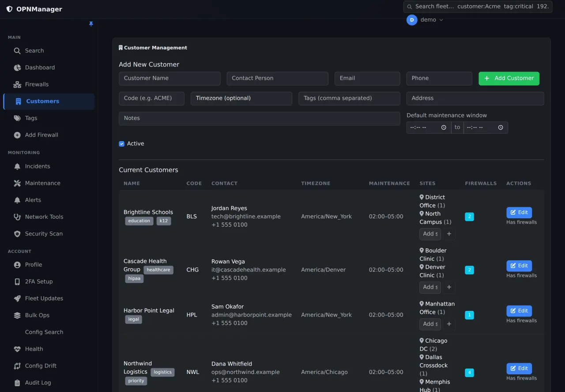The image size is (565, 392).
Task: Click the Tags (comma separated) field
Action: pyautogui.click(x=349, y=98)
